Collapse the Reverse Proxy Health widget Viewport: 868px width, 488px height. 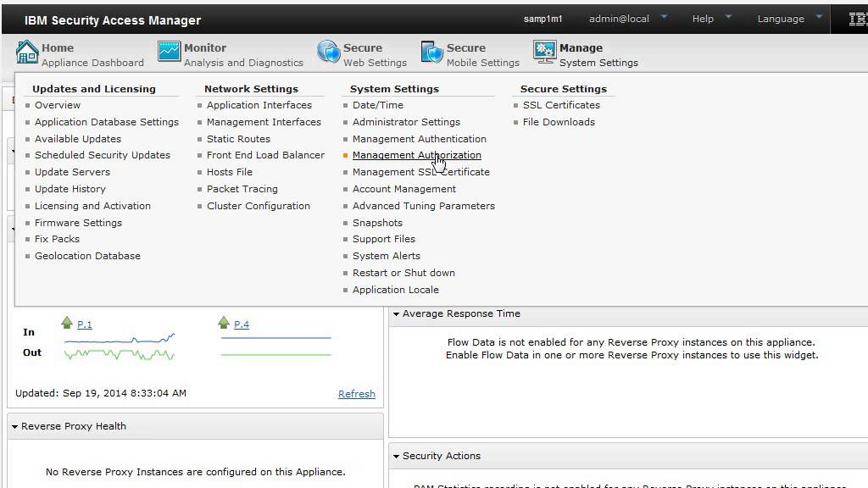(15, 427)
